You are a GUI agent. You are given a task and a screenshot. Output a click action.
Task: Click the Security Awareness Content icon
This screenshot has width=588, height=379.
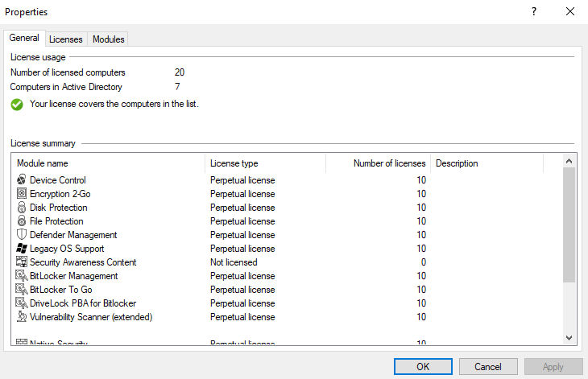(22, 262)
